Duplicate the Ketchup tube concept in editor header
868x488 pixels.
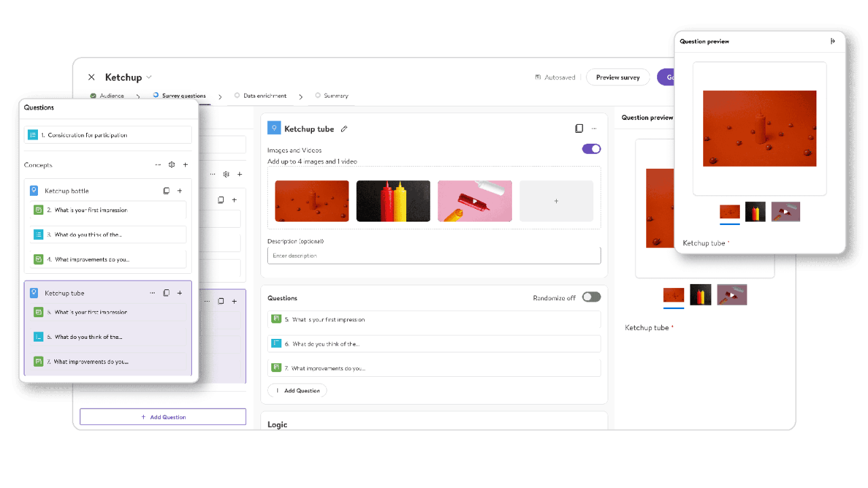(x=578, y=129)
